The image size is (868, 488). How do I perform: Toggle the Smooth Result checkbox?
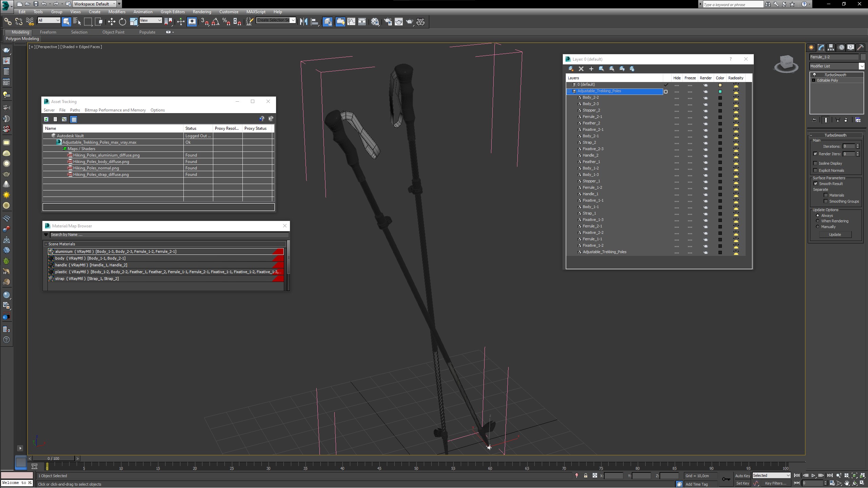815,184
